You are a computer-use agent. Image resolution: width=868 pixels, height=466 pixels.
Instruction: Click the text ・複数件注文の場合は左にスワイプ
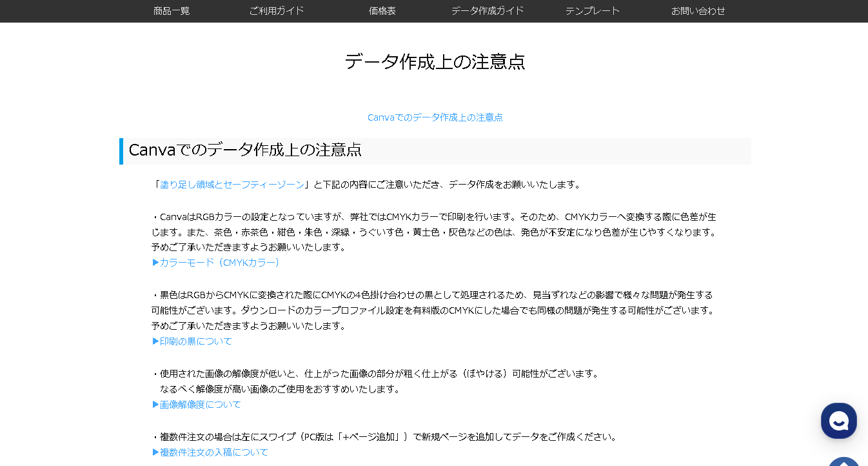[384, 437]
